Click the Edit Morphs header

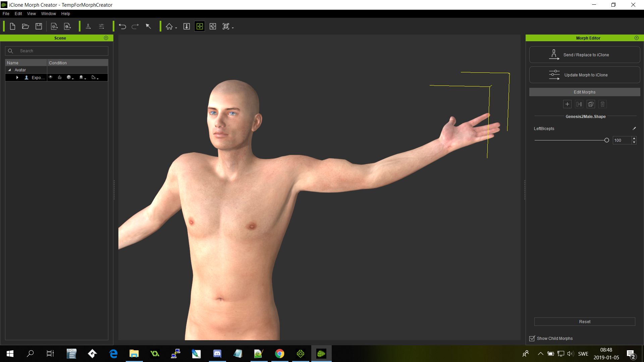pyautogui.click(x=585, y=92)
